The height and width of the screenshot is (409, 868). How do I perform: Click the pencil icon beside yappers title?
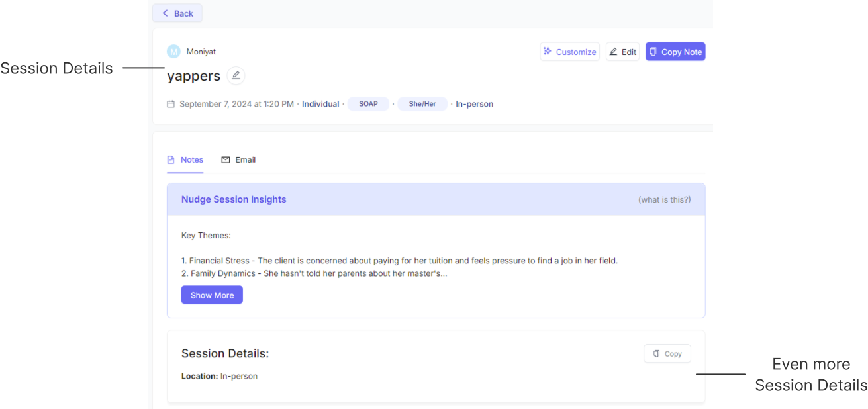tap(236, 75)
